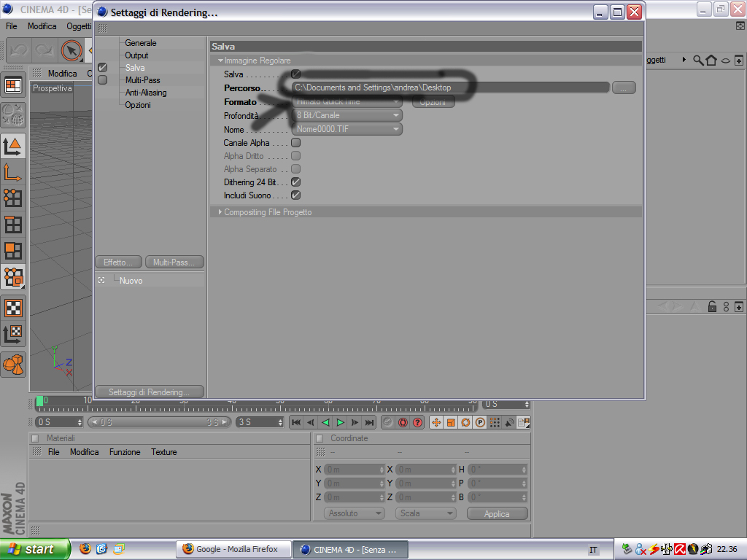This screenshot has height=560, width=747.
Task: Toggle the parameter P keyframe icon
Action: 480,422
